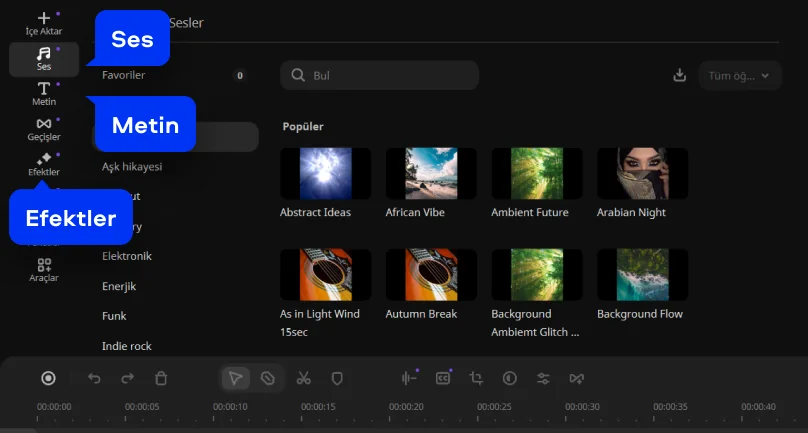
Task: Click the Background Flow thumbnail
Action: pyautogui.click(x=643, y=275)
